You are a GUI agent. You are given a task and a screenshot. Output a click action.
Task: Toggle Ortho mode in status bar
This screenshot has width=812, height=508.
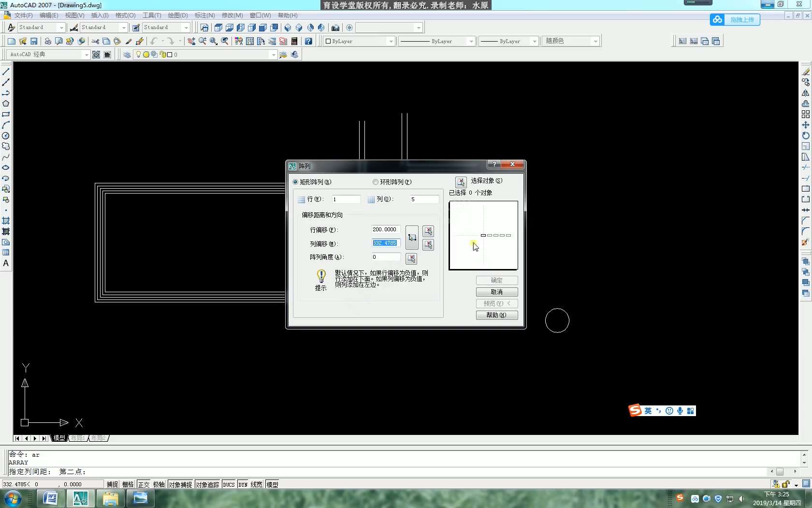(144, 484)
